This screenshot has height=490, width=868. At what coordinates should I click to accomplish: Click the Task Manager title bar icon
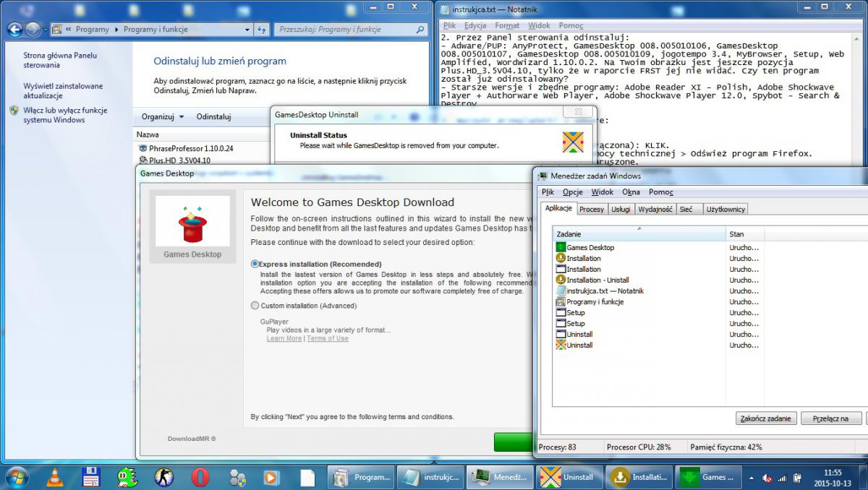tap(542, 176)
